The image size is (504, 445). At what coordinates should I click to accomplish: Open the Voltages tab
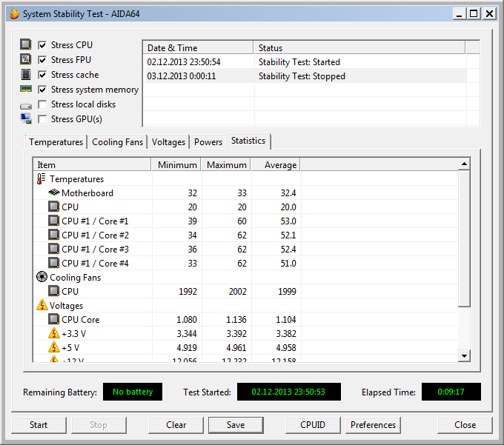click(x=168, y=142)
